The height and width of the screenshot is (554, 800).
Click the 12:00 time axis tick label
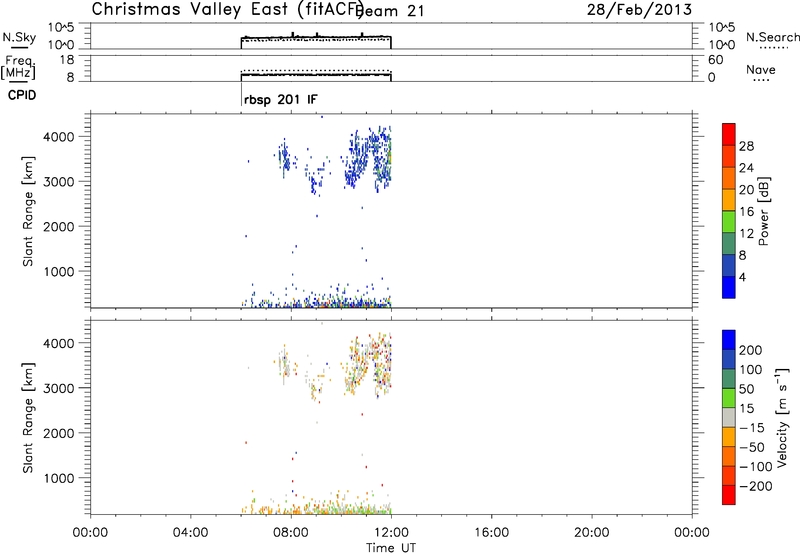(x=391, y=533)
